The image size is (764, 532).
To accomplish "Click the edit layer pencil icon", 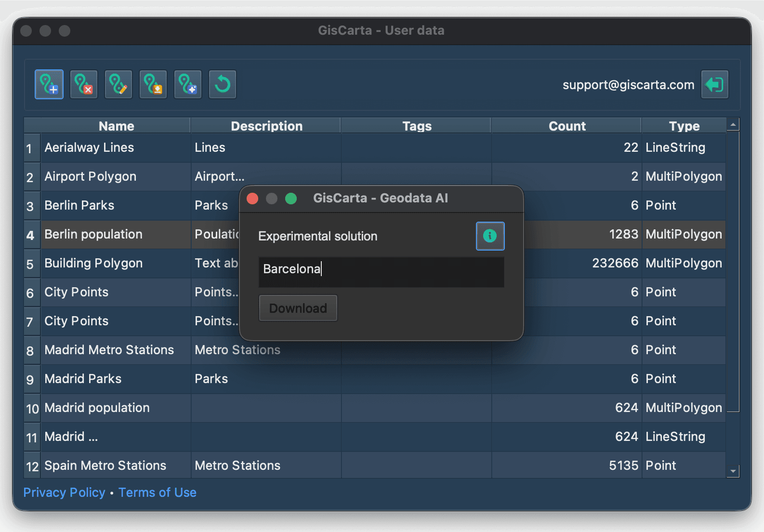I will click(119, 84).
